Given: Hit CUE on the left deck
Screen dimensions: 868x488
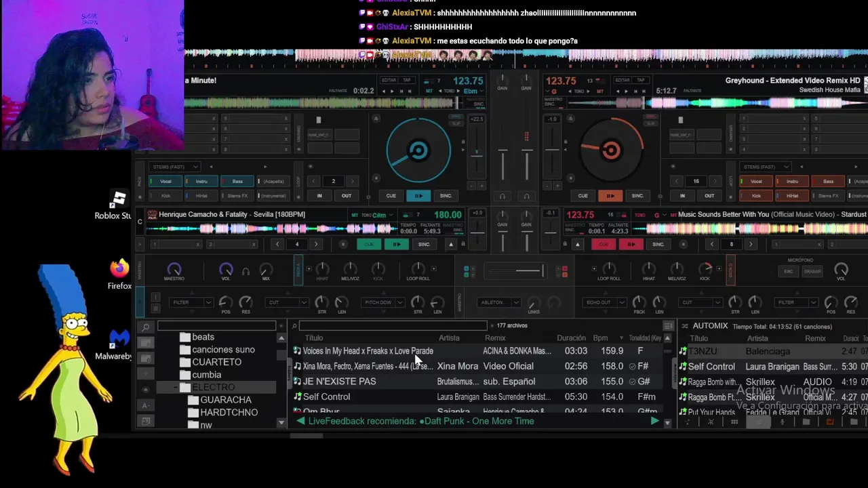Looking at the screenshot, I should click(391, 196).
